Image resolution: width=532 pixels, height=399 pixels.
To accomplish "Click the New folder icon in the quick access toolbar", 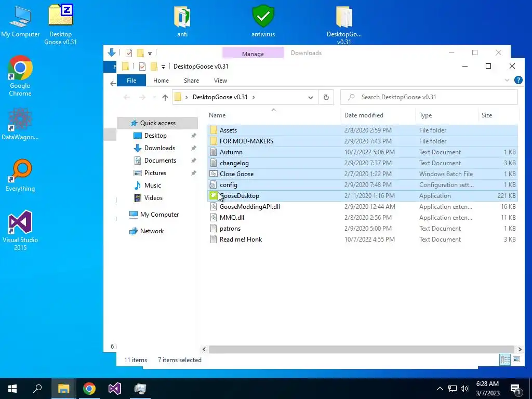I will coord(154,66).
